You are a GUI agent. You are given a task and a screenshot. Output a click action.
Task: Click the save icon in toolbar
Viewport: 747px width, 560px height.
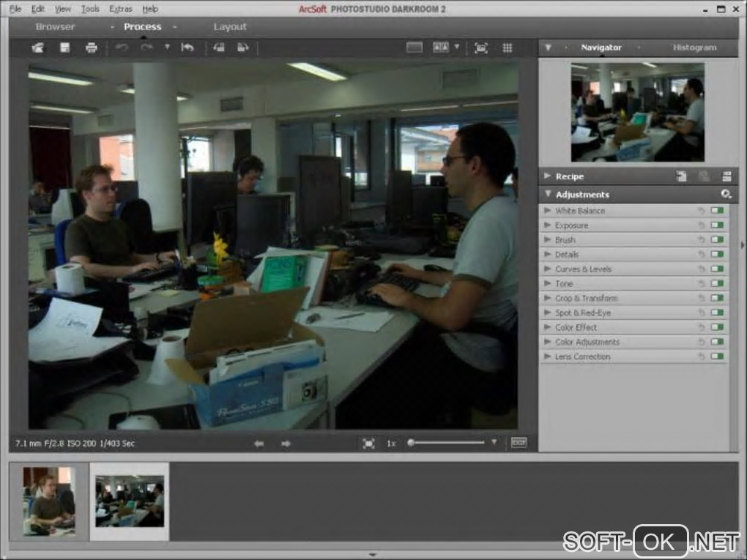click(64, 48)
